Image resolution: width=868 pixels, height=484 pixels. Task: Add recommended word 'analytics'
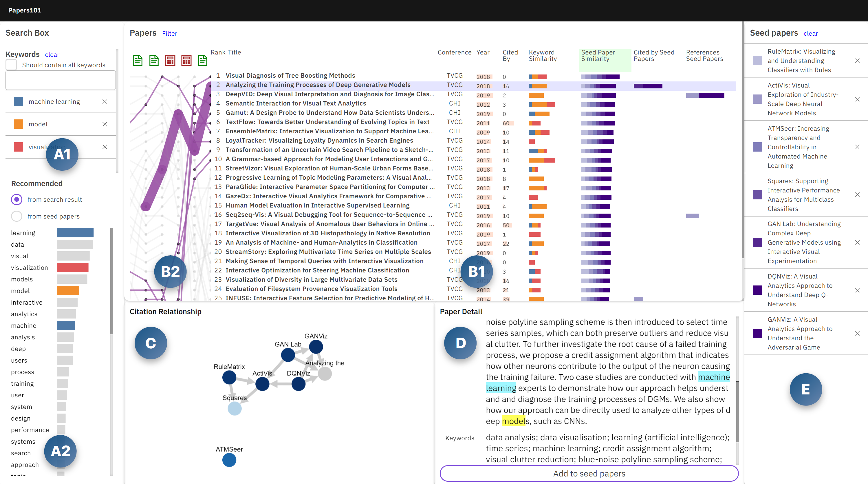point(24,314)
